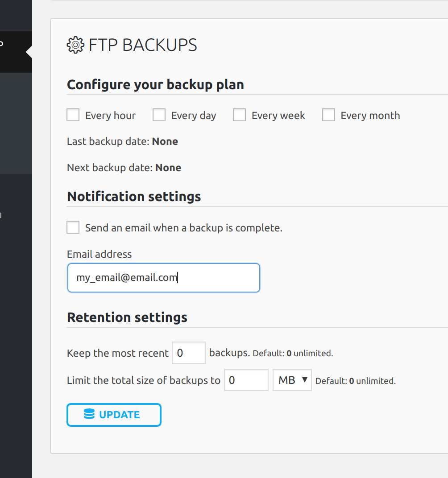Tick the Every day checkbox
The image size is (448, 478).
[x=159, y=115]
